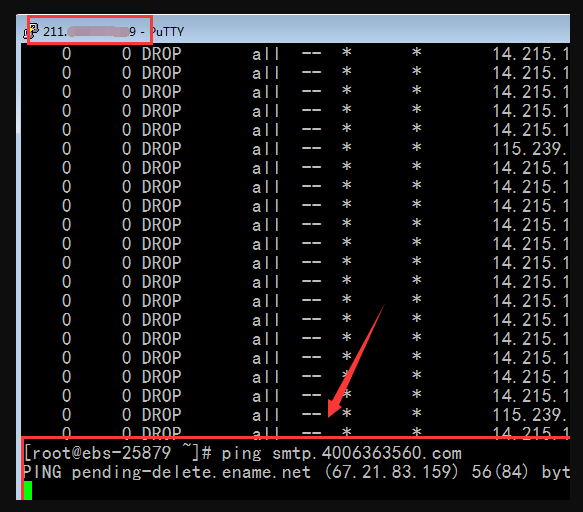Click the IP address 67.21.83.159
Screen dimensions: 583x512
[x=391, y=472]
